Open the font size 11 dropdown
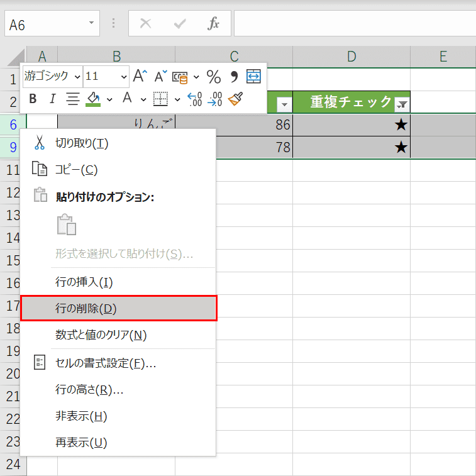The height and width of the screenshot is (476, 476). pos(124,77)
